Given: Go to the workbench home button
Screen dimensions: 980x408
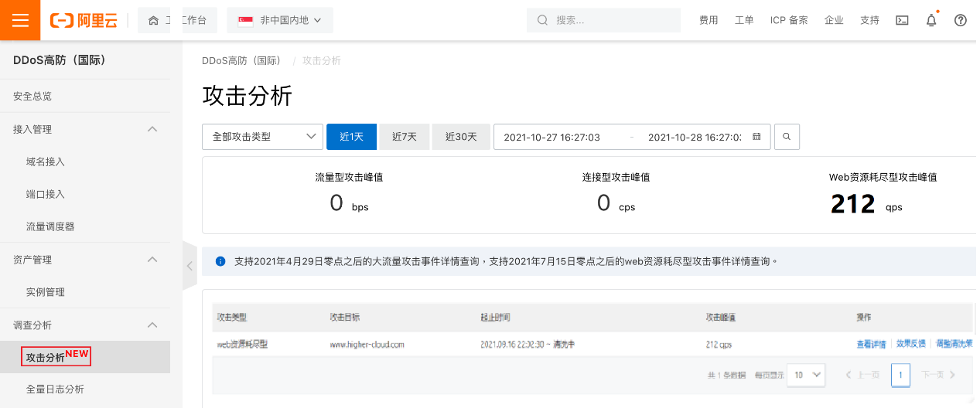Looking at the screenshot, I should (177, 20).
